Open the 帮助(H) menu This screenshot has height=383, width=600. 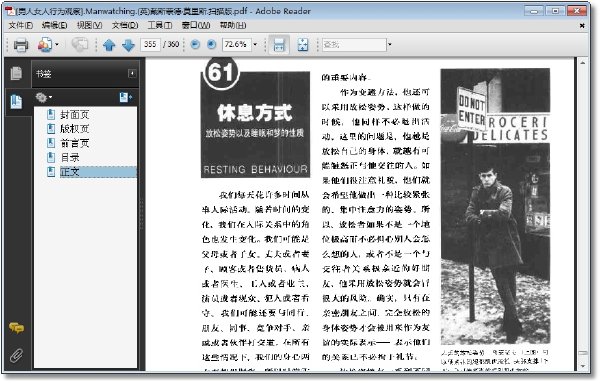click(233, 25)
